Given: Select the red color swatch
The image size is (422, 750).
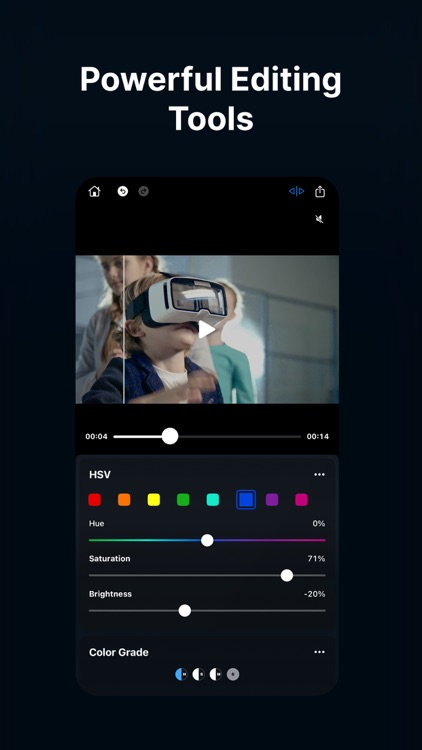Looking at the screenshot, I should tap(95, 500).
